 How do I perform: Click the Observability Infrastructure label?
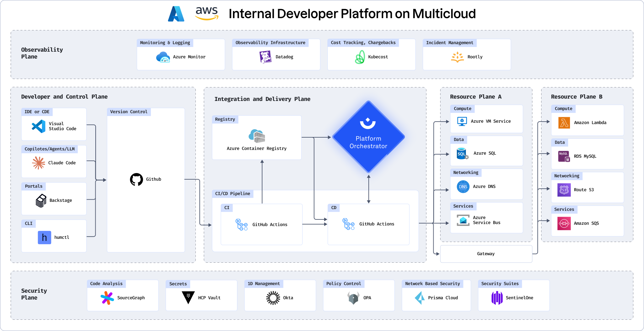click(x=270, y=43)
